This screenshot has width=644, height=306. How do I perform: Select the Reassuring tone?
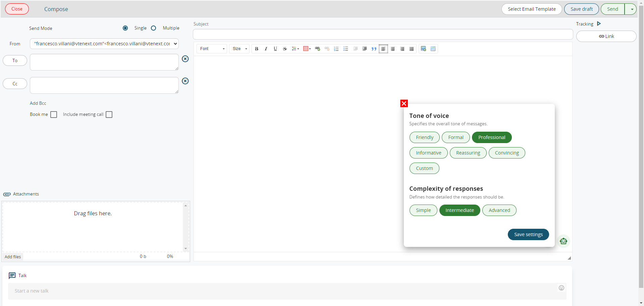[x=468, y=153]
